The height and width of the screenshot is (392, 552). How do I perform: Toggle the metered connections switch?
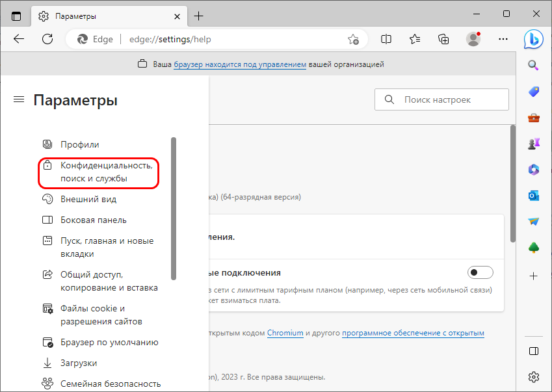coord(480,272)
